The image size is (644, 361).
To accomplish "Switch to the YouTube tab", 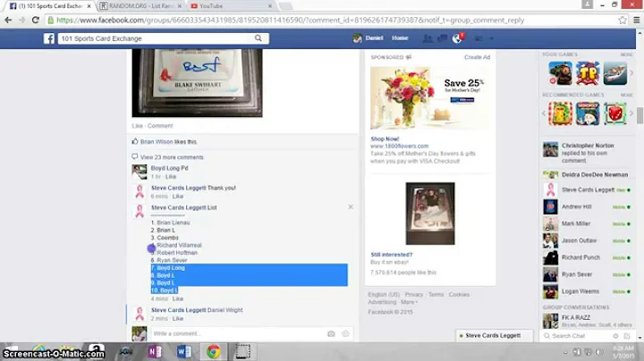I will click(230, 5).
